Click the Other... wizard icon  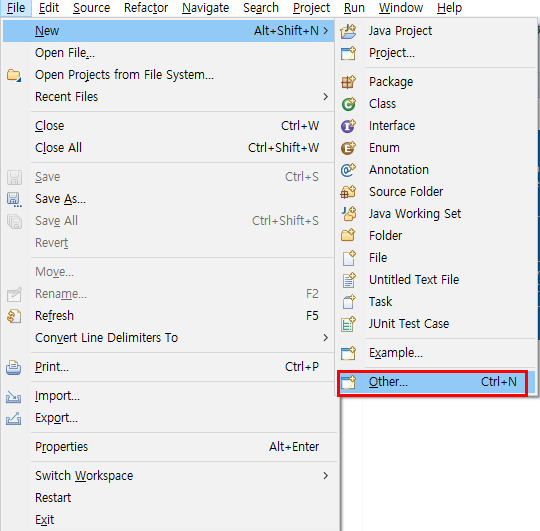(348, 382)
